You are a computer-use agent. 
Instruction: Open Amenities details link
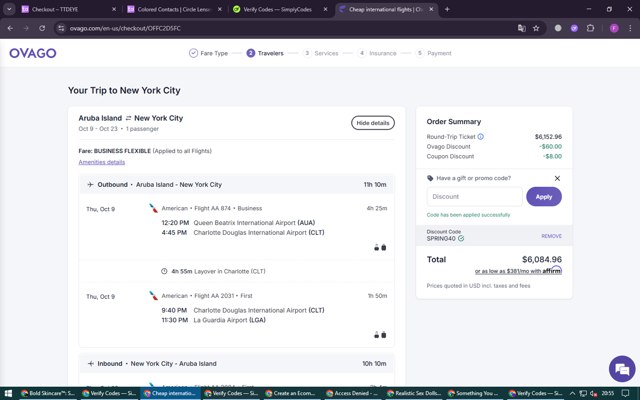102,162
